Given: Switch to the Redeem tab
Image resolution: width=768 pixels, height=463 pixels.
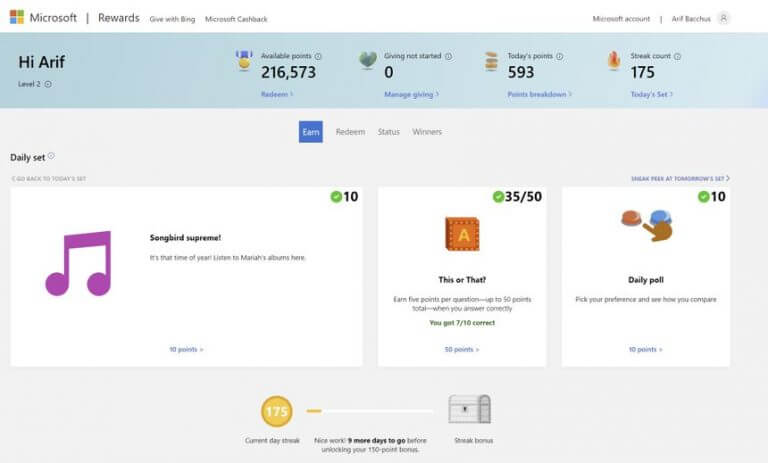Looking at the screenshot, I should coord(350,132).
